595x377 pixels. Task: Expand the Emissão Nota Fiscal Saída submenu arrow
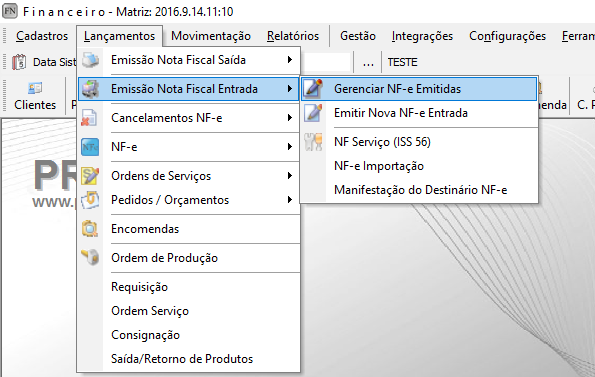coord(290,60)
